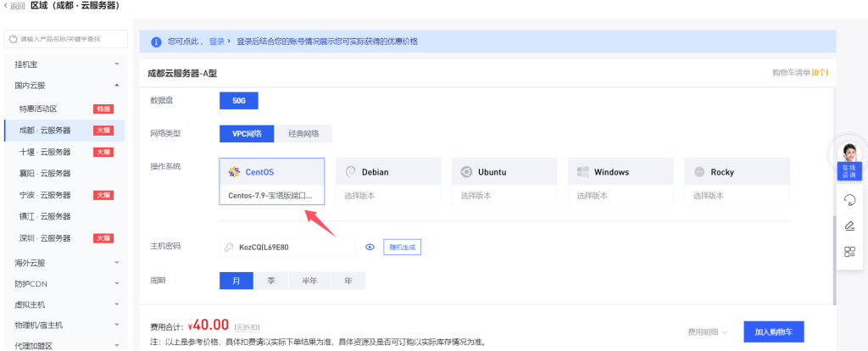The width and height of the screenshot is (868, 351).
Task: Select 季 billing period
Action: 271,281
